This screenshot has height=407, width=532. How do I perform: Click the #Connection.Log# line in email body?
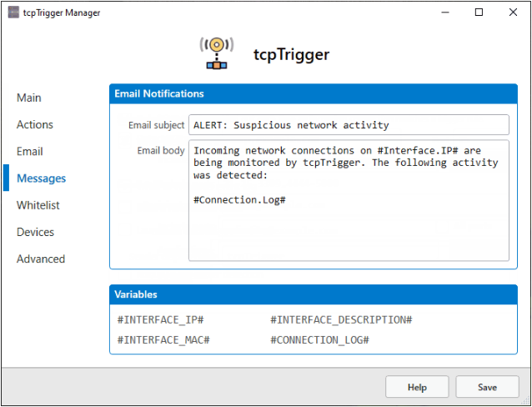tap(239, 199)
